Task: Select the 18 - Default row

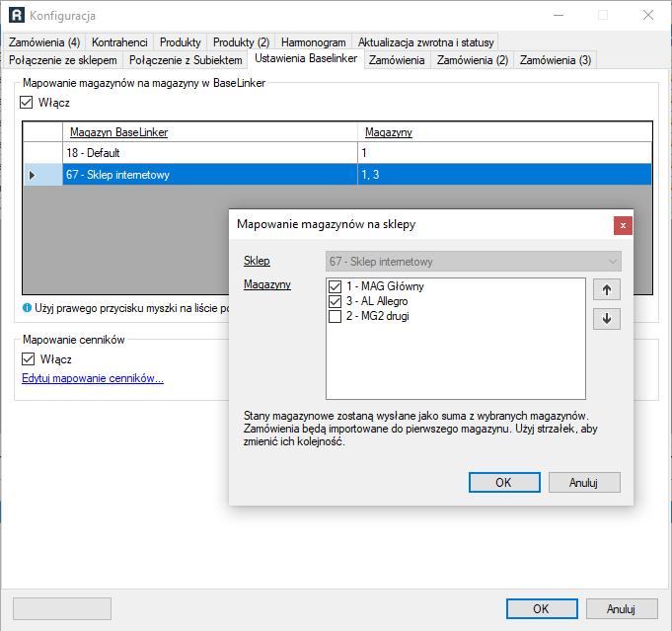Action: click(337, 153)
